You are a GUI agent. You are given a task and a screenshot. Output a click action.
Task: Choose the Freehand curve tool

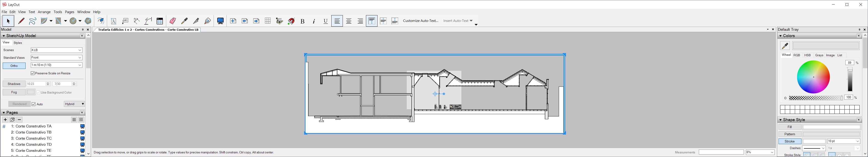(x=33, y=21)
